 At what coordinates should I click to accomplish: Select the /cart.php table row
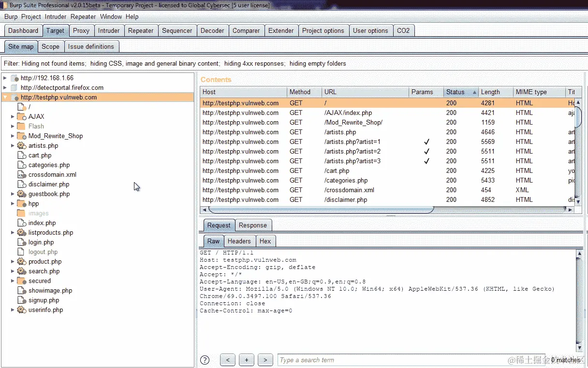point(388,170)
